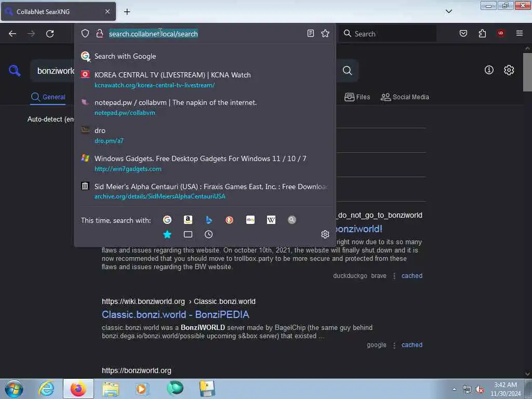Toggle reader view icon in address bar
The width and height of the screenshot is (532, 399).
click(x=311, y=33)
